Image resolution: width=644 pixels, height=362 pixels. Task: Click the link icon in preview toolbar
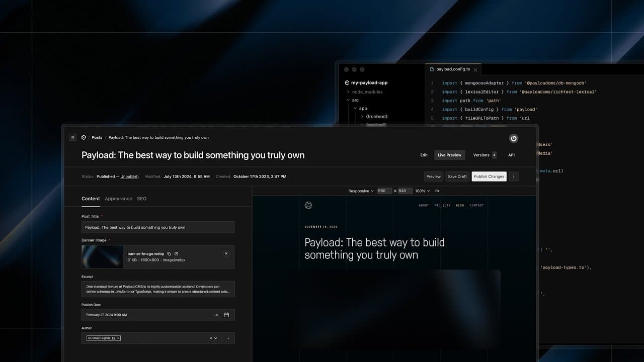(x=437, y=191)
